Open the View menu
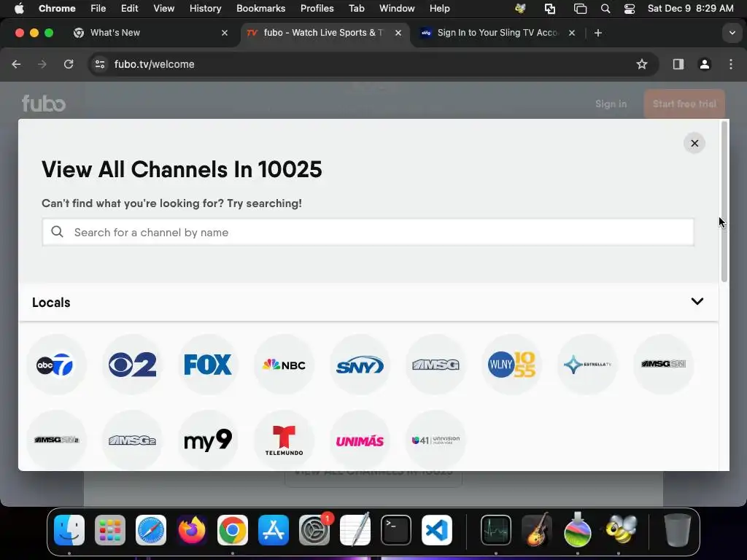747x560 pixels. point(163,9)
